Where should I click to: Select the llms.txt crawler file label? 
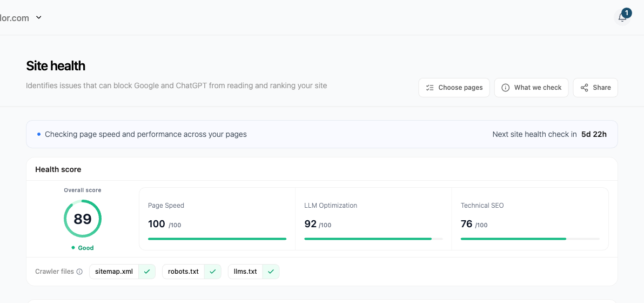pyautogui.click(x=245, y=272)
